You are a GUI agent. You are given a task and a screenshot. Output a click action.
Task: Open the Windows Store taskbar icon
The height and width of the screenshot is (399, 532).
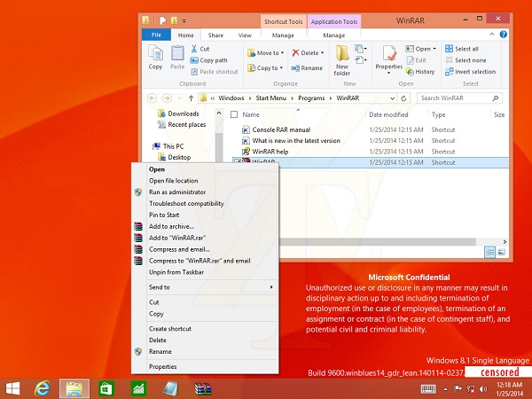coord(106,387)
